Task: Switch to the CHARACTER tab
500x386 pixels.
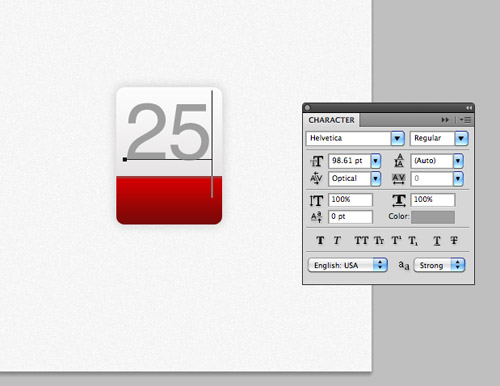Action: pos(331,120)
